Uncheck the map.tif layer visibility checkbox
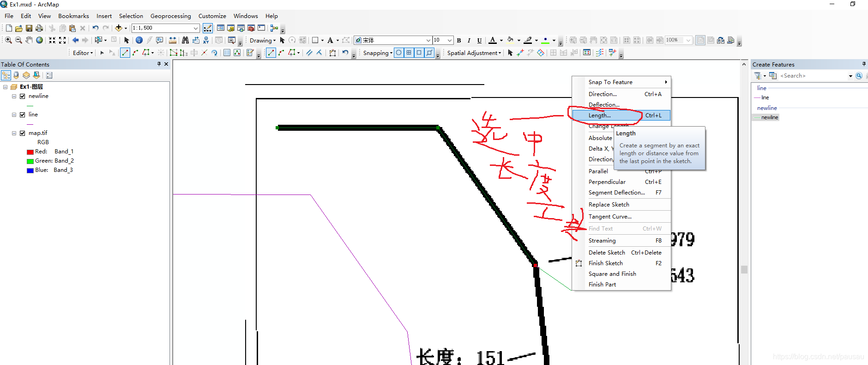The width and height of the screenshot is (868, 365). click(22, 133)
